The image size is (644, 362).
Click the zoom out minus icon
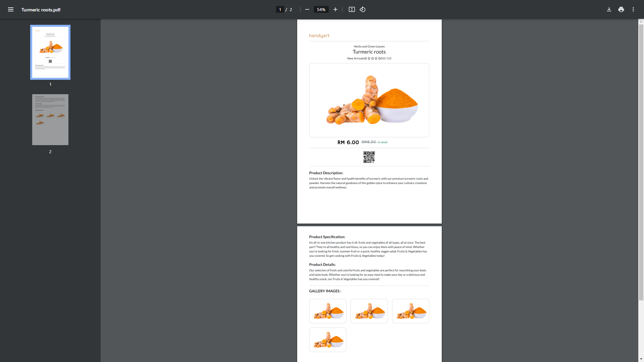[x=307, y=9]
